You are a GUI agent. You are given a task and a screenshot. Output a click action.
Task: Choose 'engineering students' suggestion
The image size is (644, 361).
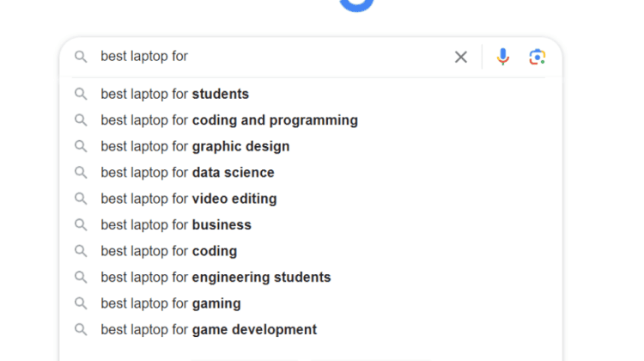(311, 278)
